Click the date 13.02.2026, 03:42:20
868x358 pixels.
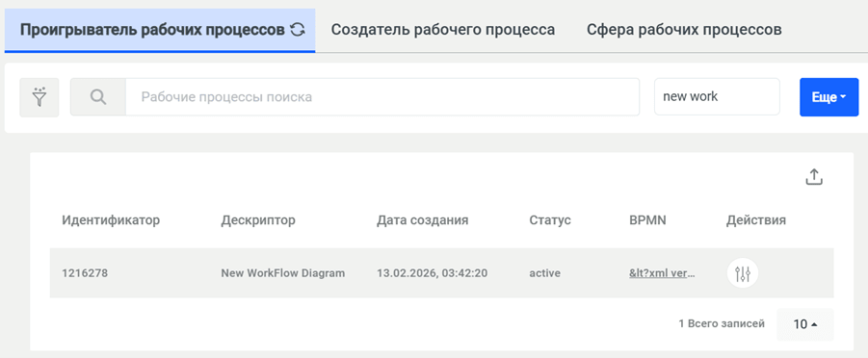pos(432,273)
